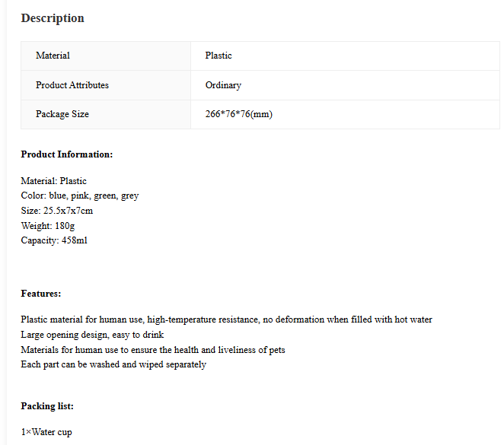Click the 1×Water cup packing item
This screenshot has width=504, height=445.
(x=46, y=432)
